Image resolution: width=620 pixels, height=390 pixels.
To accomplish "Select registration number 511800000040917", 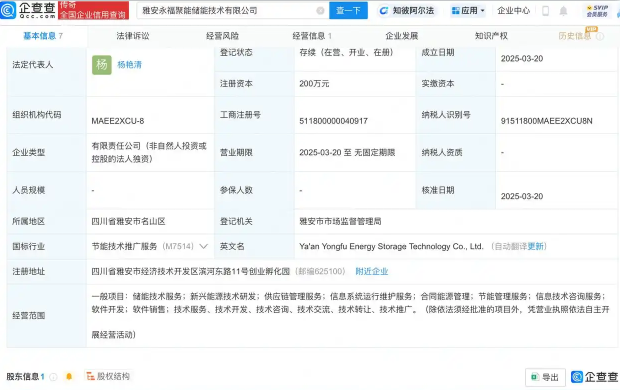I will coord(333,121).
